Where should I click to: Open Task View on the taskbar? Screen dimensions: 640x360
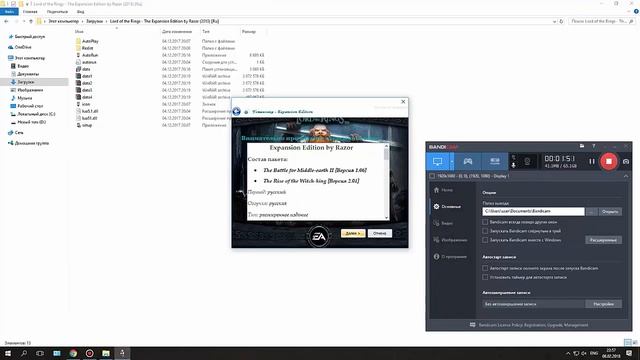pyautogui.click(x=40, y=353)
